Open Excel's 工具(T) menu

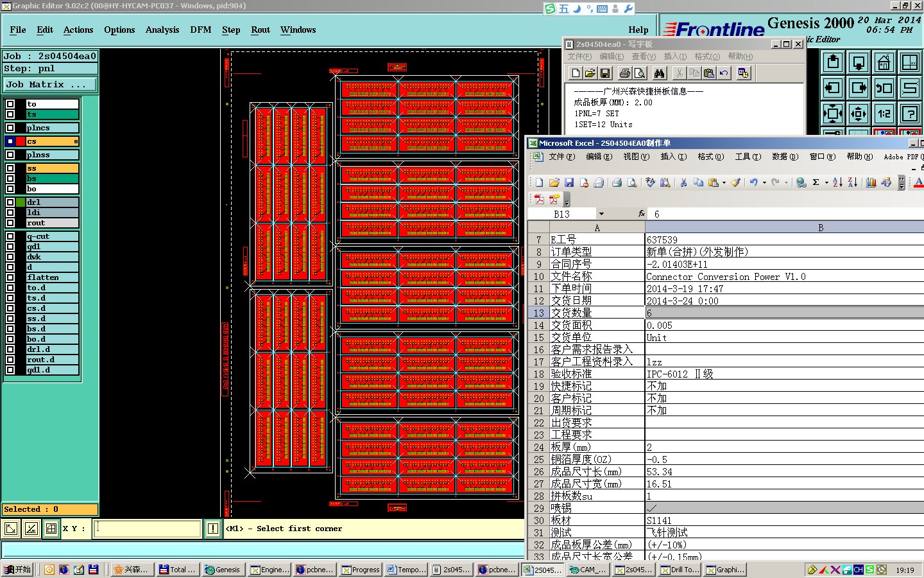coord(748,157)
